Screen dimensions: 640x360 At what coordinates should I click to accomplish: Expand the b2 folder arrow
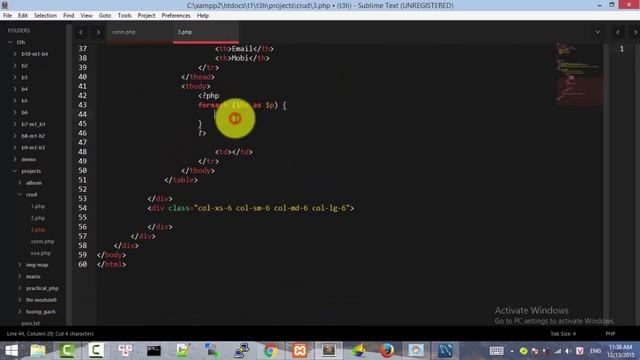click(15, 65)
